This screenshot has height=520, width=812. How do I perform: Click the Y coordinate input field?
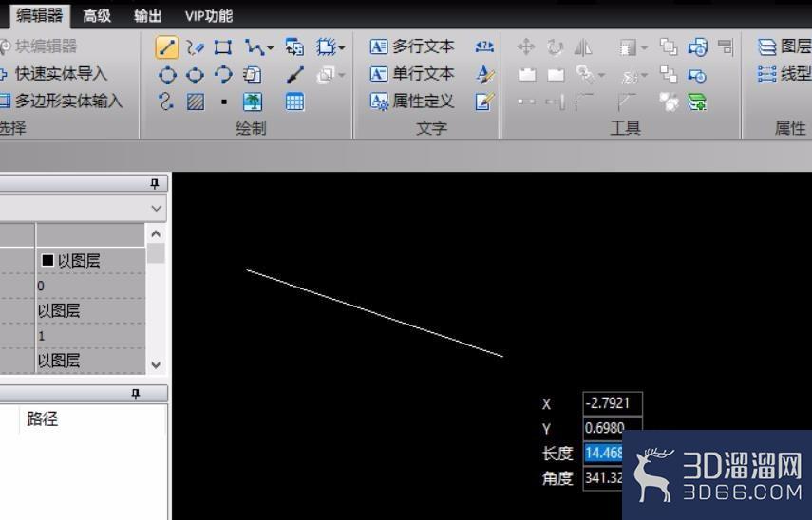(613, 428)
